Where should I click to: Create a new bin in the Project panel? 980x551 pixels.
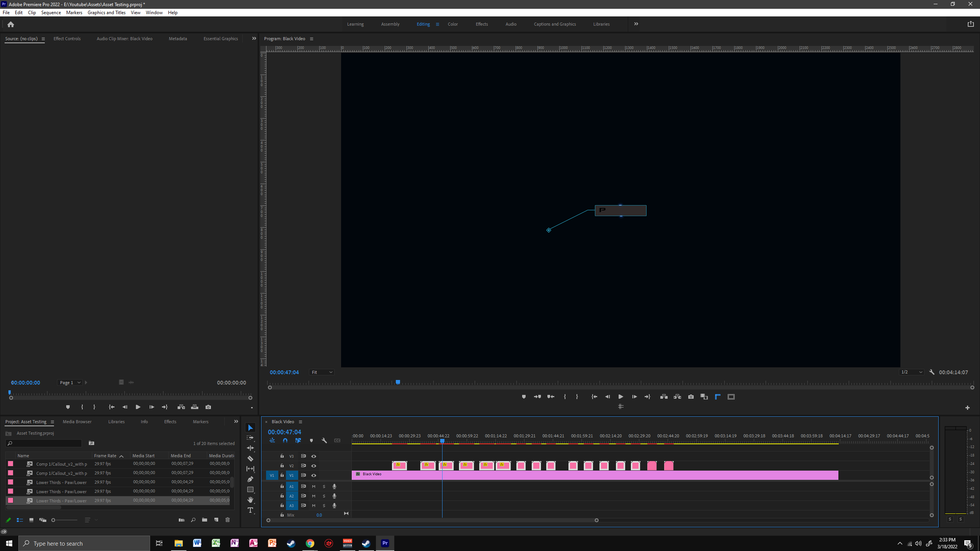point(204,520)
